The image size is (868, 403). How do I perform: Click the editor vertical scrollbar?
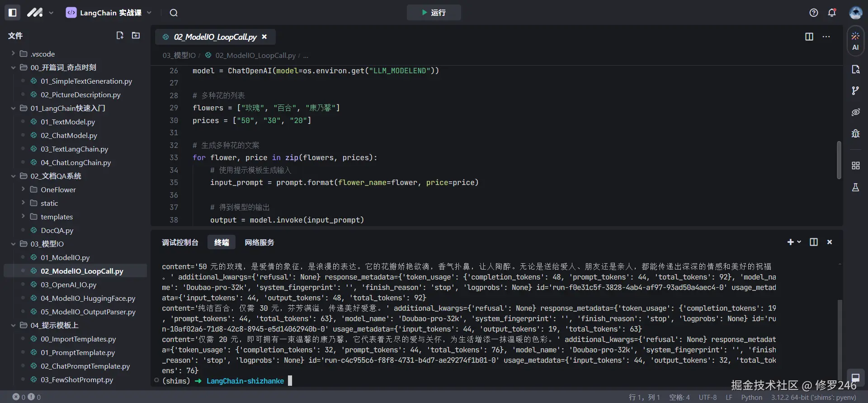839,160
